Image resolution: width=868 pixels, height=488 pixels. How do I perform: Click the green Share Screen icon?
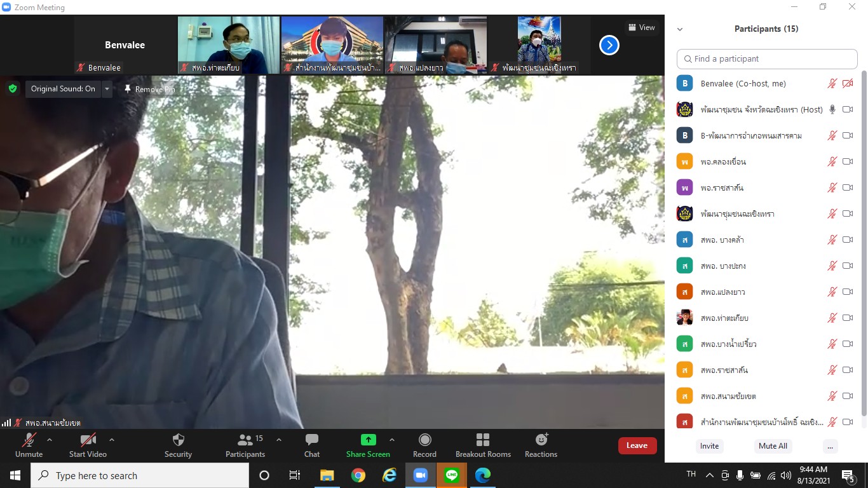pyautogui.click(x=368, y=440)
